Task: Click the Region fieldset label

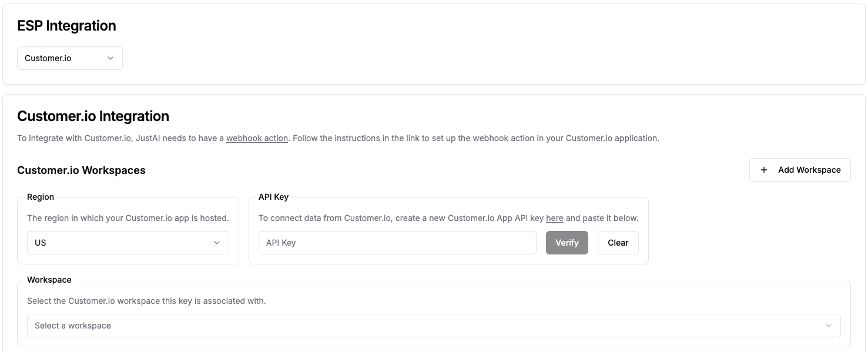Action: pos(40,197)
